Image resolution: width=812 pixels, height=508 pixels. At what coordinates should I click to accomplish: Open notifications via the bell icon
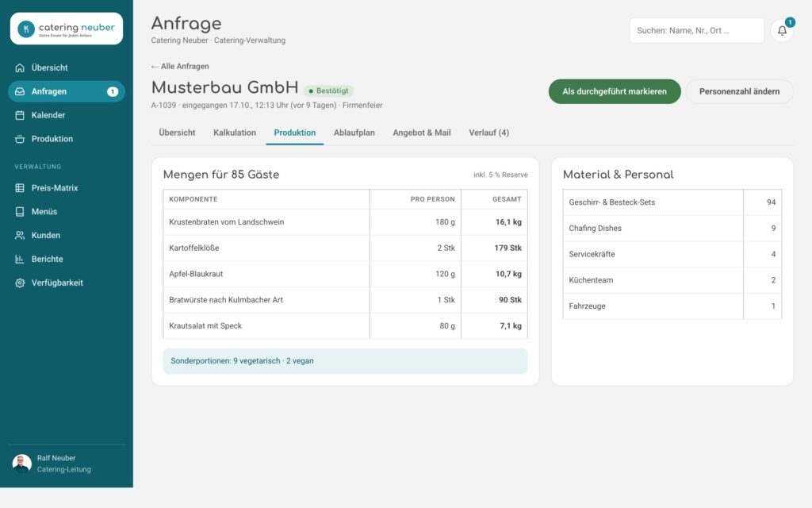point(782,31)
